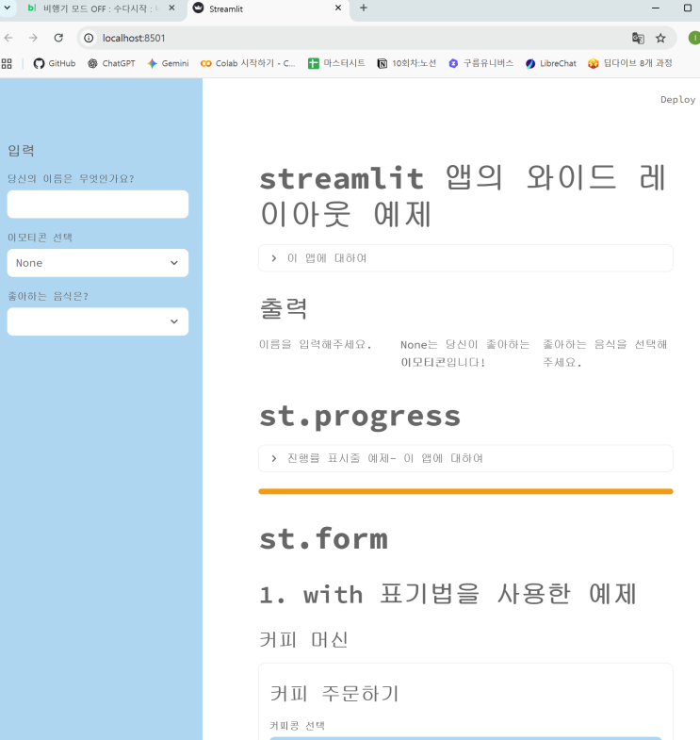Screen dimensions: 700x740
Task: Click the 커피 주문하기 form title
Action: click(x=334, y=693)
